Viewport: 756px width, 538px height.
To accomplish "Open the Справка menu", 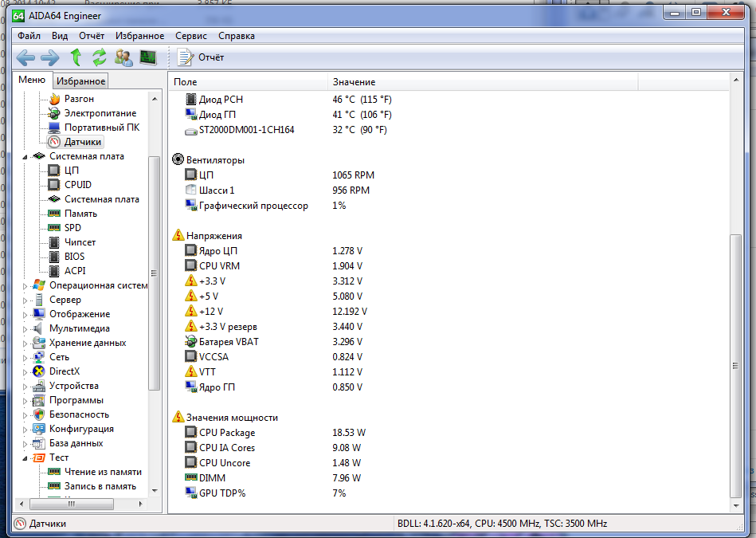I will tap(237, 36).
